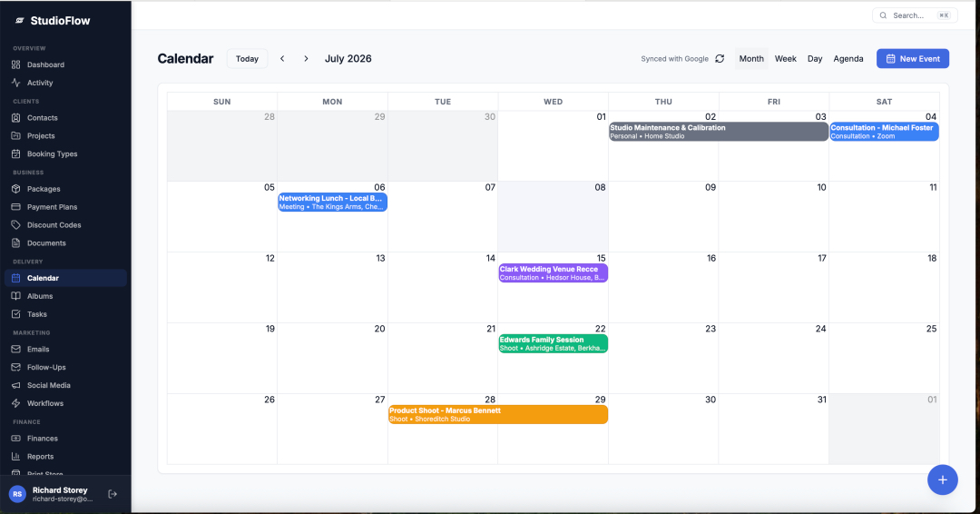Focus the Search input field
This screenshot has height=514, width=980.
point(915,15)
